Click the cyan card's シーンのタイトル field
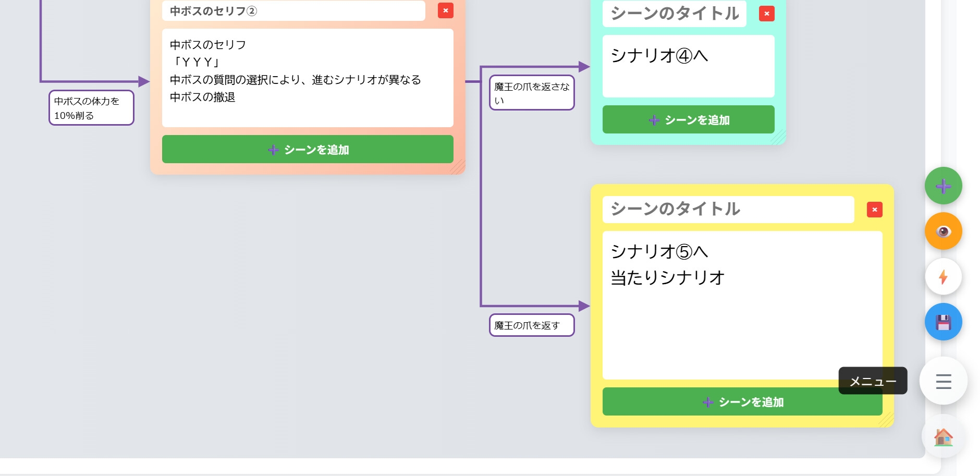The height and width of the screenshot is (476, 980). [674, 14]
